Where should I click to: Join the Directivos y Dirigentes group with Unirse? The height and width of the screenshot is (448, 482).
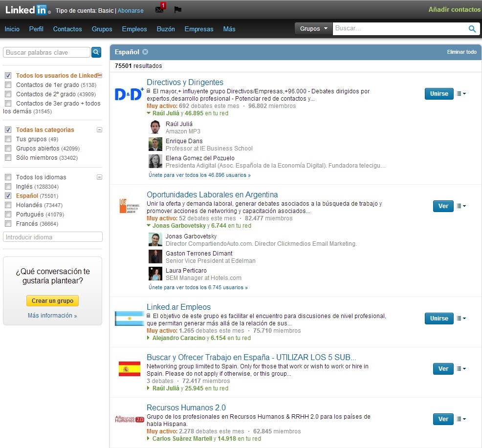tap(439, 94)
